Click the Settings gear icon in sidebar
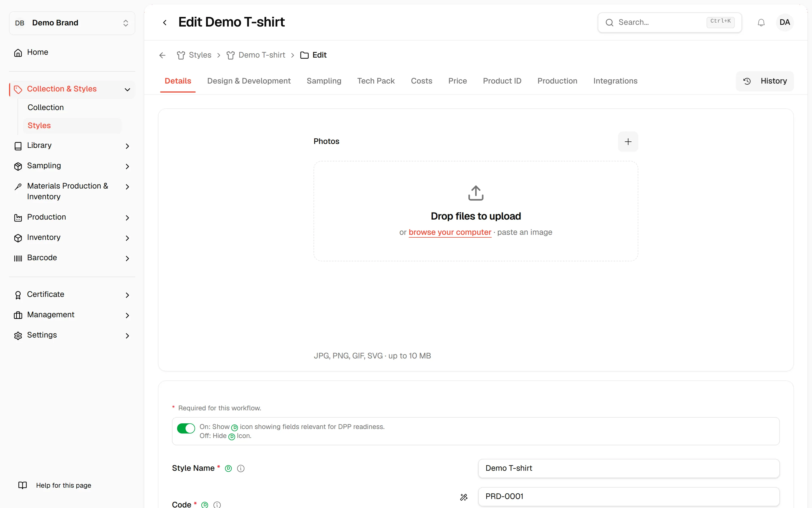This screenshot has width=812, height=508. click(18, 336)
